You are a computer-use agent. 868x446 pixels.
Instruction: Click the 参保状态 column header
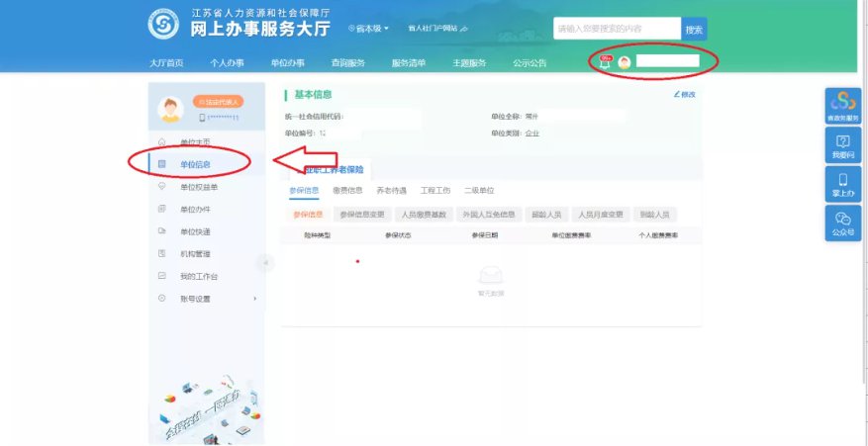(398, 235)
